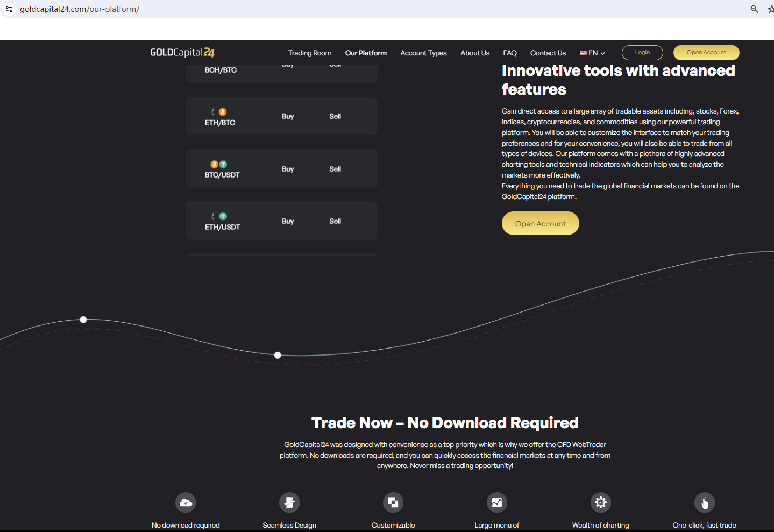Click the "Customizable" label
This screenshot has width=774, height=532.
coord(393,525)
